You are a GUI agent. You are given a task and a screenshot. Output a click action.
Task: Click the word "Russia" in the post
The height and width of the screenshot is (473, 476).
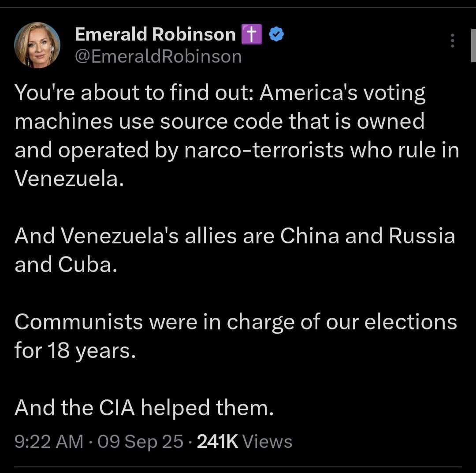click(421, 236)
